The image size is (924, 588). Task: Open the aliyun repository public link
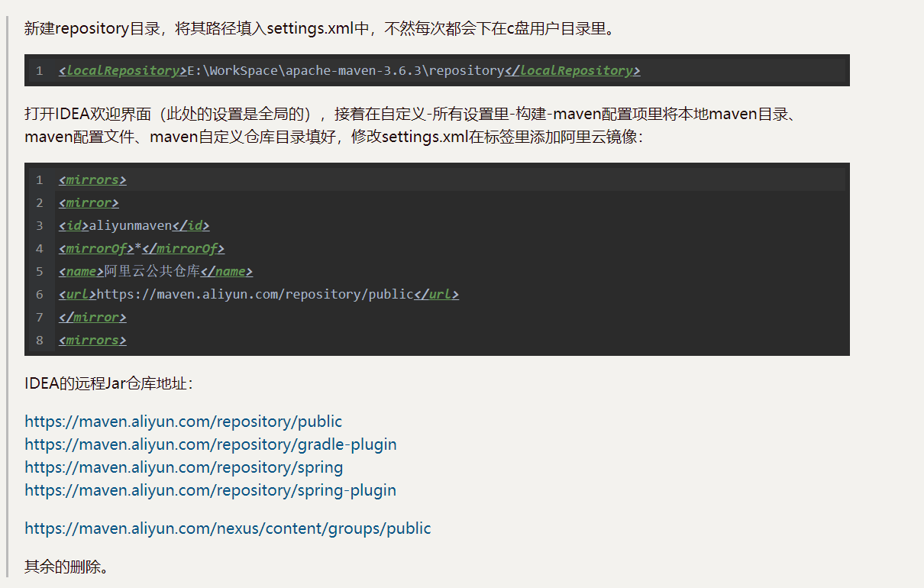(183, 421)
